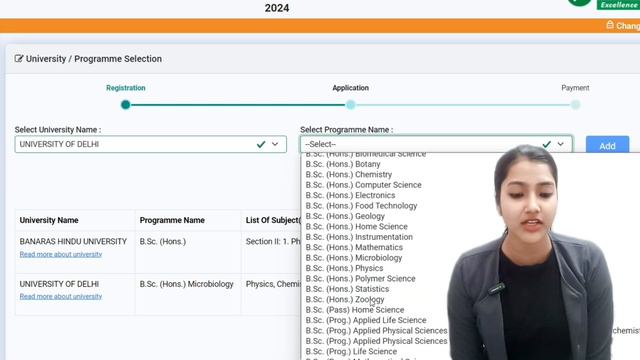
Task: Click the Registration step label
Action: click(x=126, y=88)
